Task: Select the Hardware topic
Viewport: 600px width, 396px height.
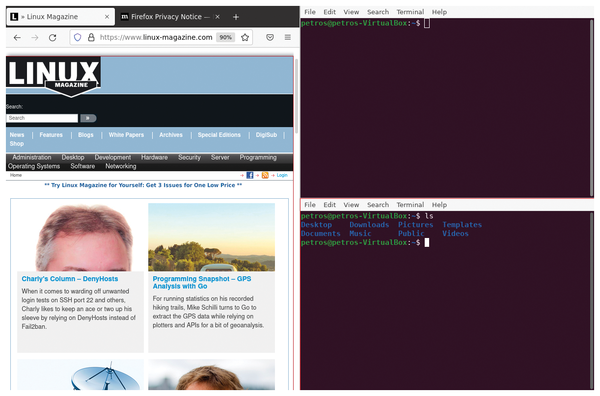Action: (x=154, y=158)
